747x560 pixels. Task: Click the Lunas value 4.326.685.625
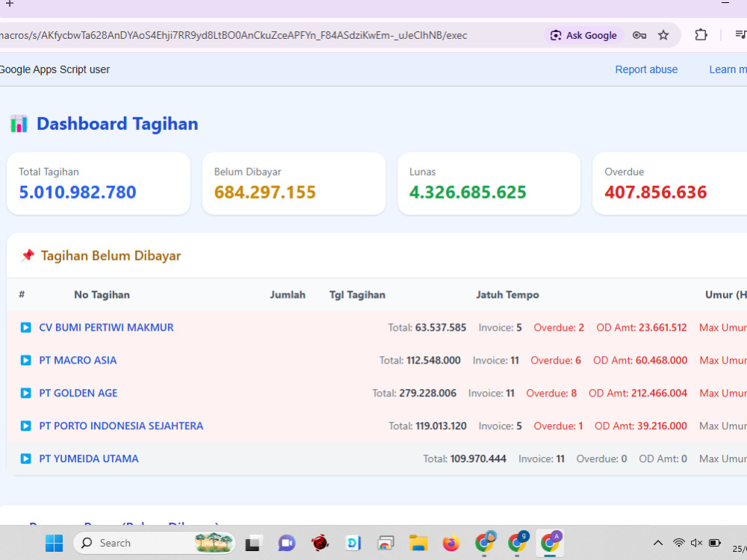[468, 193]
